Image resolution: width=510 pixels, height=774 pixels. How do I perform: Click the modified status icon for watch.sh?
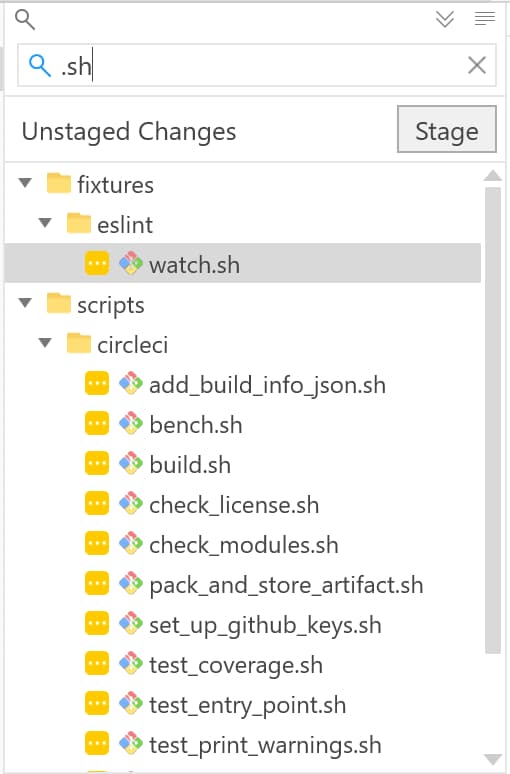pos(97,263)
